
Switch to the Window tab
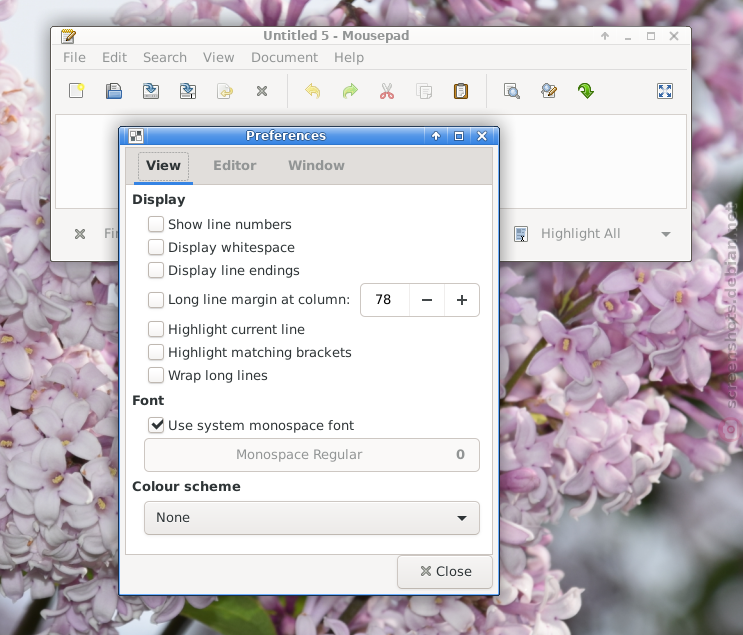pyautogui.click(x=317, y=165)
